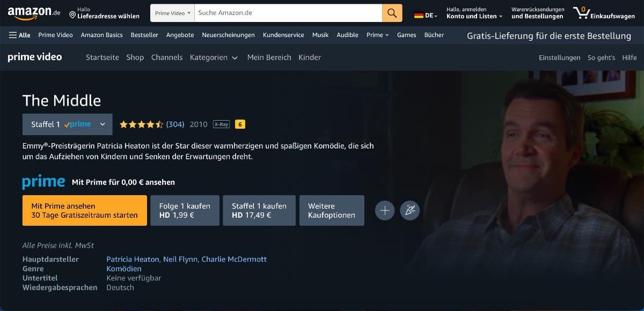
Task: Open Neuerscheinungen in navigation
Action: tap(228, 35)
